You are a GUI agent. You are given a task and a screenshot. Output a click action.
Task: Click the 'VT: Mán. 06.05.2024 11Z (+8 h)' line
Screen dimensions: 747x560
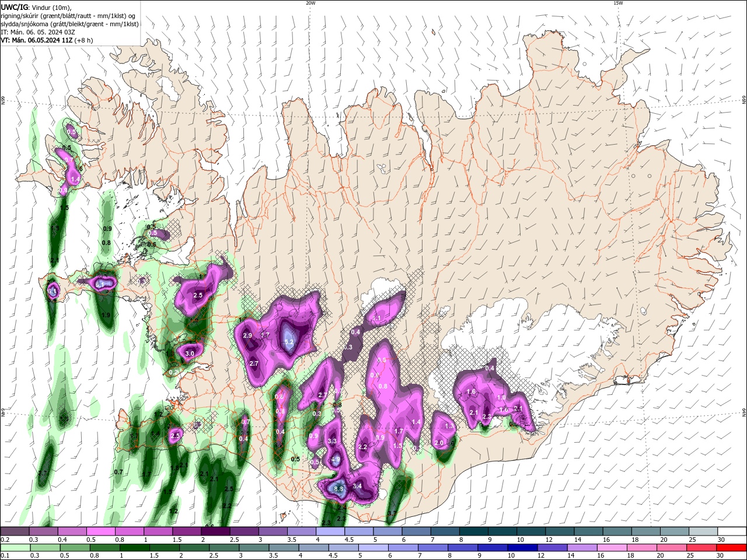[47, 40]
